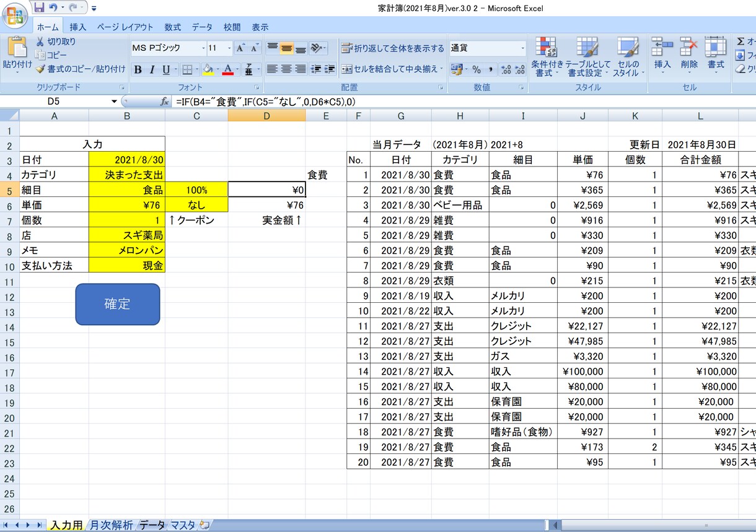Click the Office button orb

(x=15, y=15)
